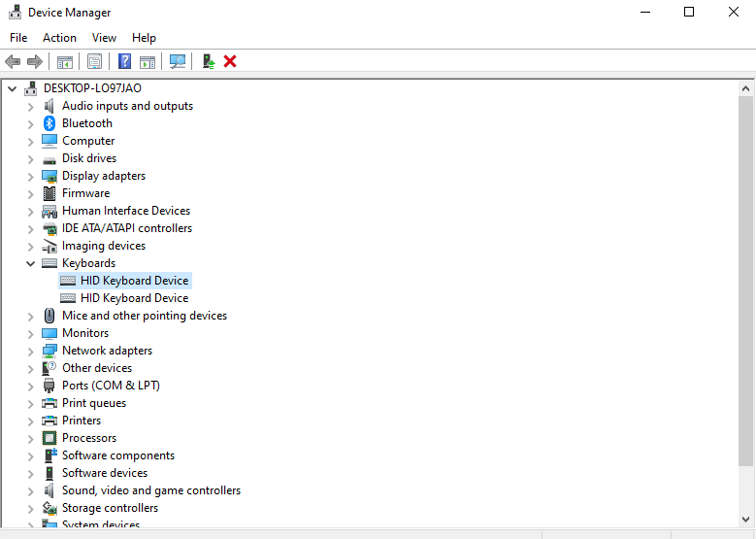The image size is (756, 539).
Task: Click the Display adapters icon
Action: pos(49,176)
